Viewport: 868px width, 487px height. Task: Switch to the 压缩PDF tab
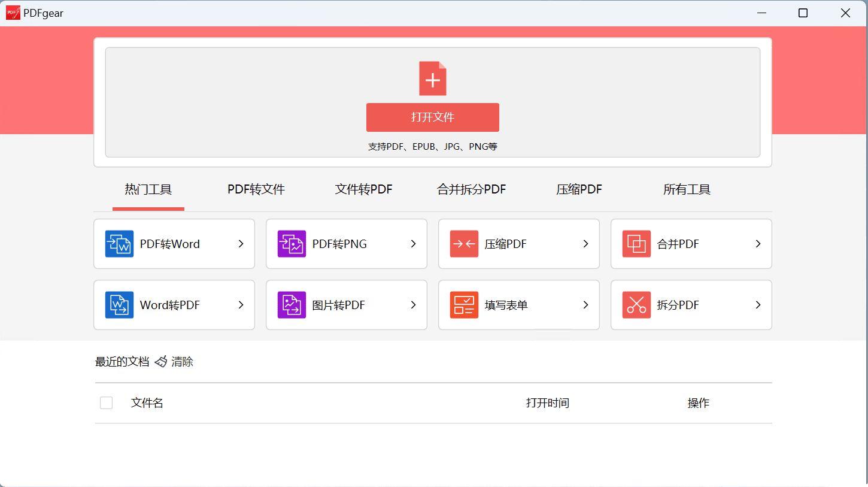(578, 189)
